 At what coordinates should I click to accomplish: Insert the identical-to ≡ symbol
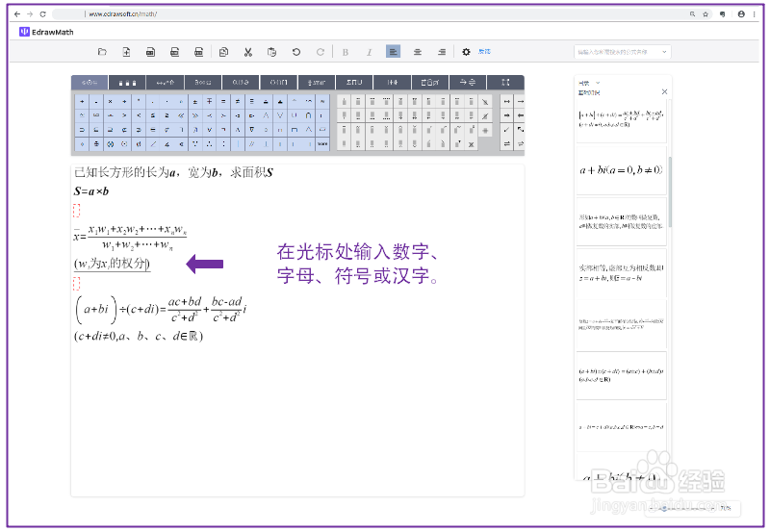tap(251, 102)
